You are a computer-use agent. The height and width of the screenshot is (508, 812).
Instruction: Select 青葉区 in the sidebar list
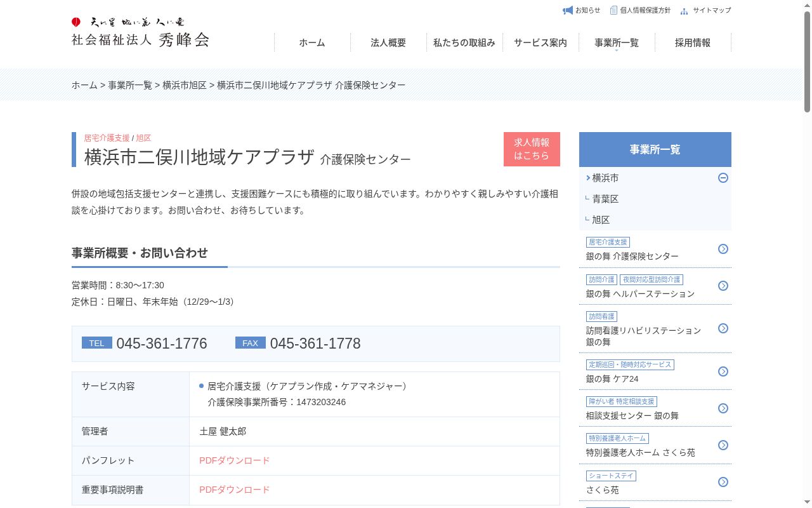(605, 199)
